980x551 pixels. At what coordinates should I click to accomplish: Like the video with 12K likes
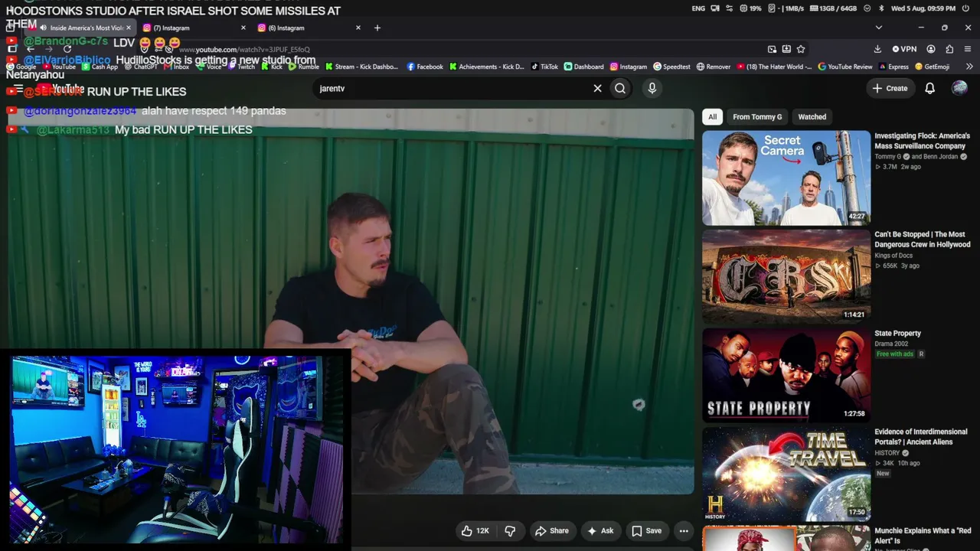(x=475, y=530)
